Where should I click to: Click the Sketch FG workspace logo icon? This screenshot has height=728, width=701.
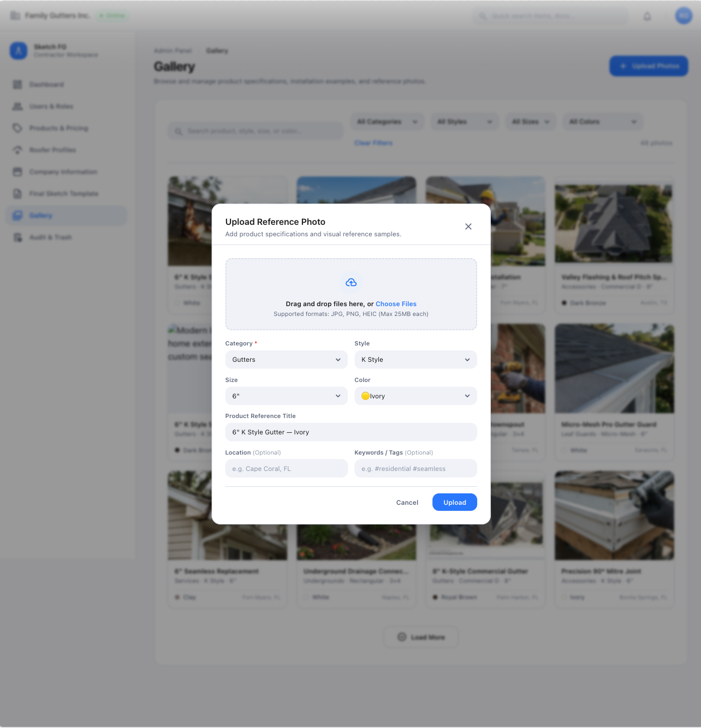click(x=19, y=51)
